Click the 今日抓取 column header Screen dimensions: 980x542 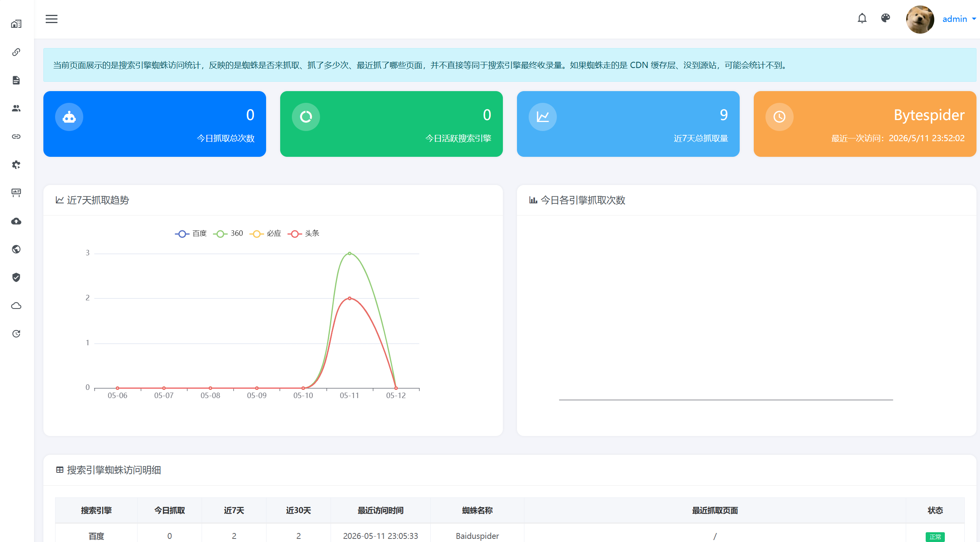pos(170,510)
